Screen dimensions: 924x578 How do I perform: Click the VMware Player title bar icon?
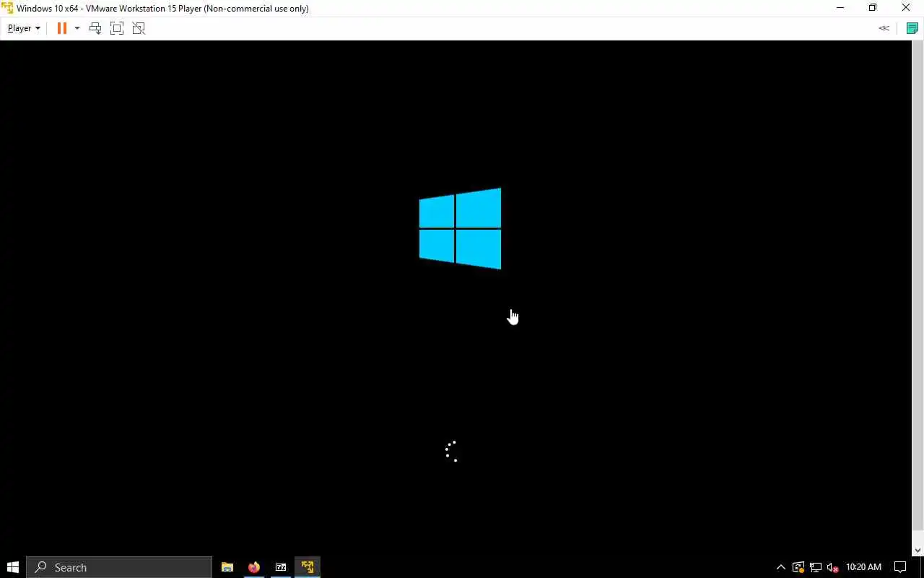point(7,8)
